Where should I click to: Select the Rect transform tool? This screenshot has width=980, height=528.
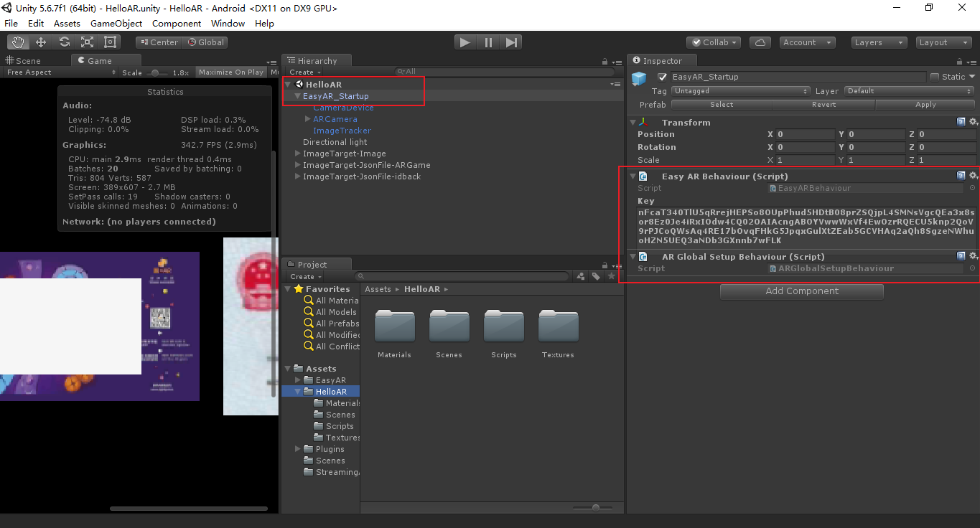pos(111,42)
